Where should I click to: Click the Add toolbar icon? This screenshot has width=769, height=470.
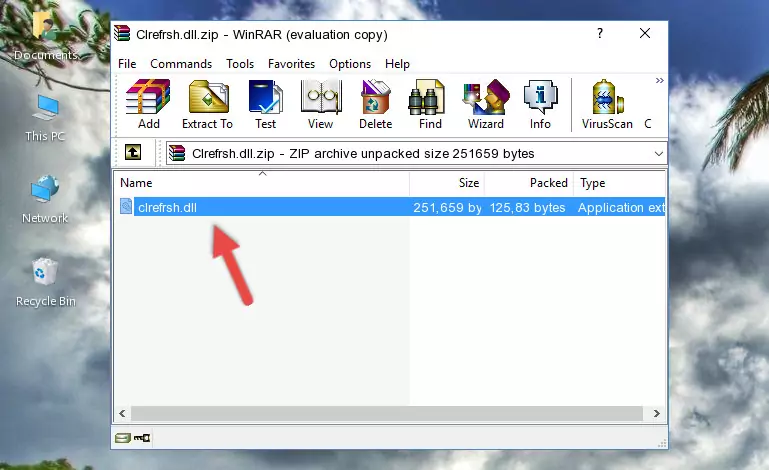(148, 104)
